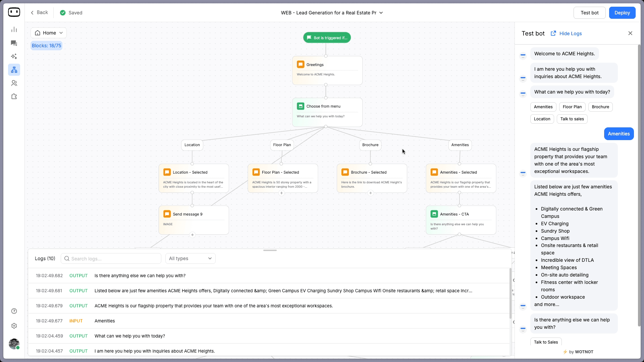The height and width of the screenshot is (362, 644).
Task: Click the plus under Send message 9 block
Action: [192, 235]
